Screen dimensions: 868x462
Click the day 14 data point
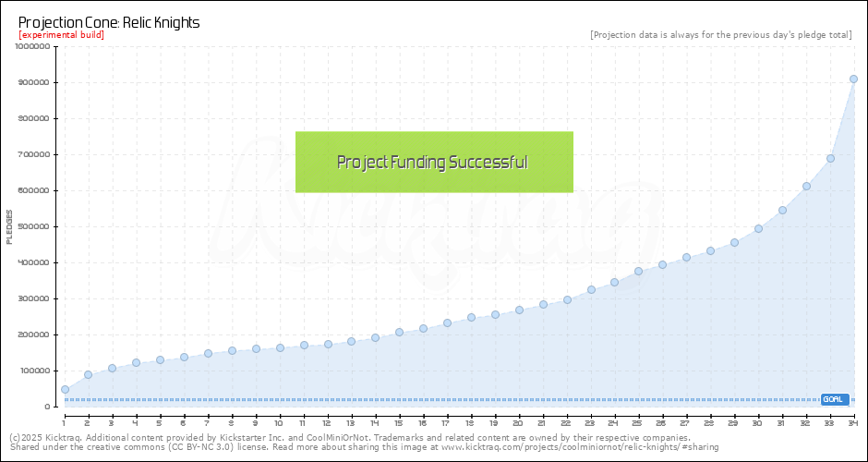click(x=375, y=337)
